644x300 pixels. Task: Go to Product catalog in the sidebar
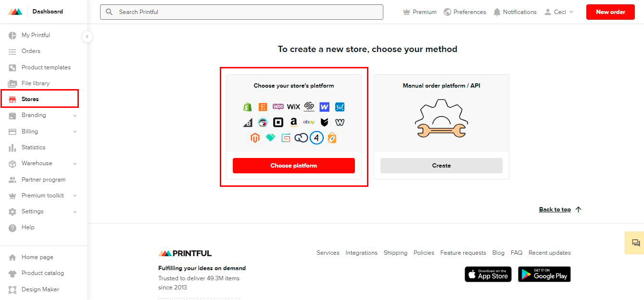tap(43, 273)
